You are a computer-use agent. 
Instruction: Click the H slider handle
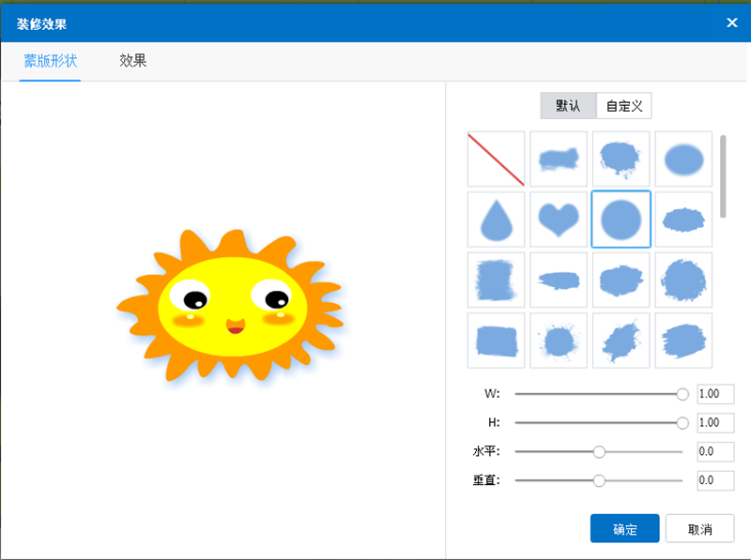click(x=682, y=423)
